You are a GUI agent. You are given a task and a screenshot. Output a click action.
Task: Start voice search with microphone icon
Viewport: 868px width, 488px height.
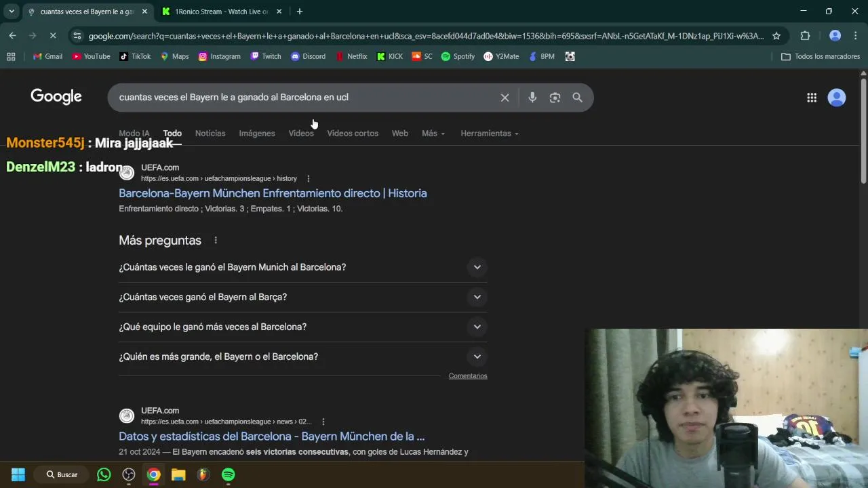[532, 98]
